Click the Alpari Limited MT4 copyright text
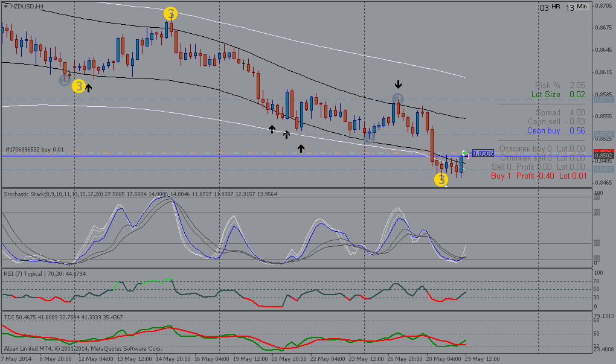Image resolution: width=616 pixels, height=364 pixels. [x=83, y=348]
